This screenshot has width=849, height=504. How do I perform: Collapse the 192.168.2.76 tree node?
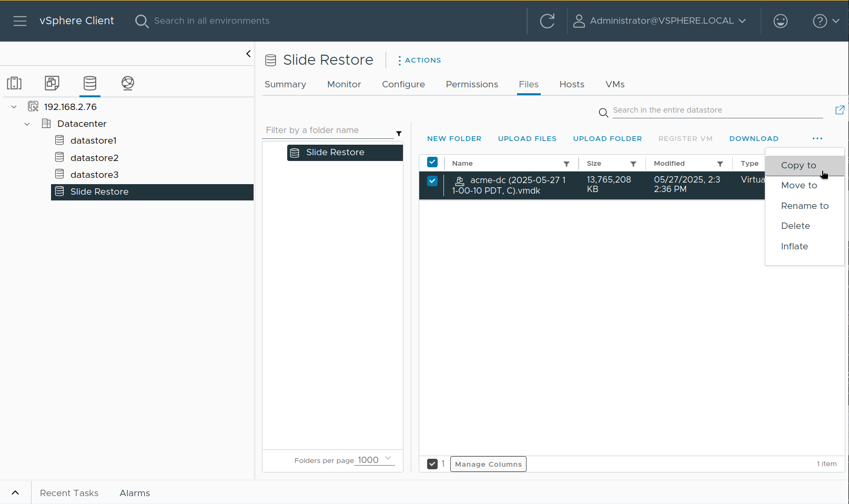(x=14, y=107)
